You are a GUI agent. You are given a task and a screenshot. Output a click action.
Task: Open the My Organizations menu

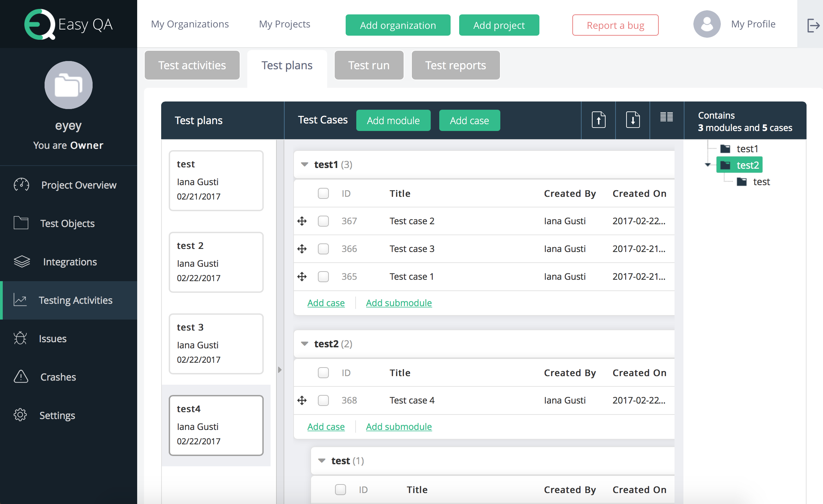190,24
